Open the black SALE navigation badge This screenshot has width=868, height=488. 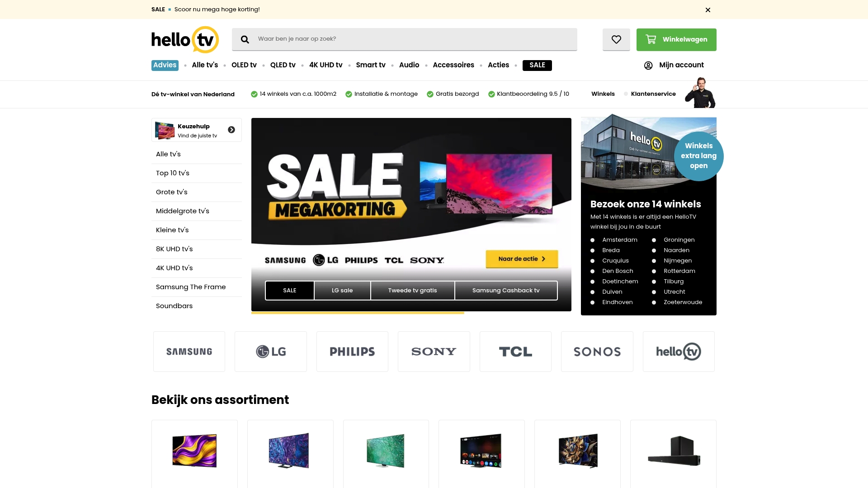tap(537, 65)
